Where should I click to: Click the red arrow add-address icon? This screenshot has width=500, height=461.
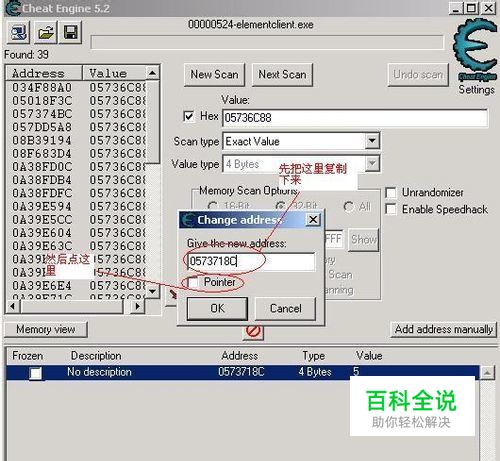[172, 295]
